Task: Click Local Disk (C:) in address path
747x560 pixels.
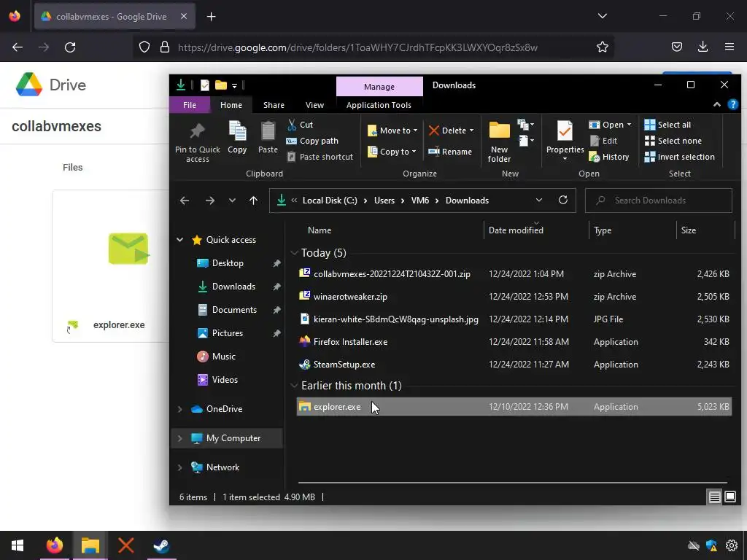Action: pos(330,201)
